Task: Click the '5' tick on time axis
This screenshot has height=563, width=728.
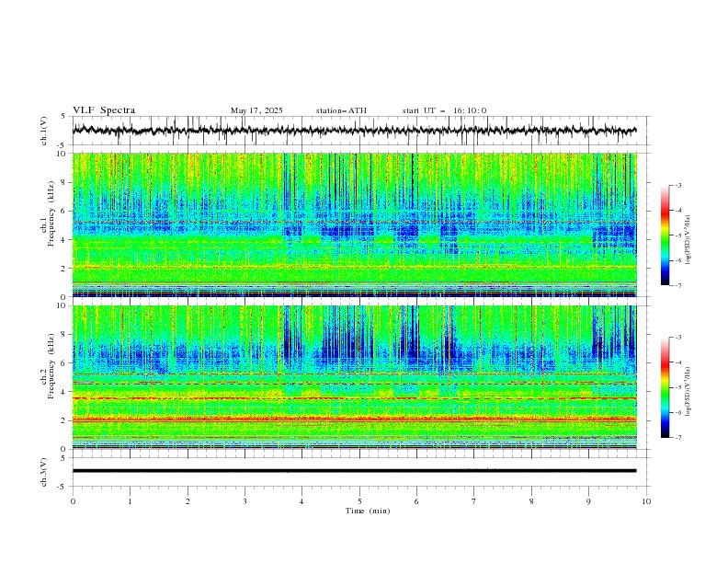Action: point(359,501)
